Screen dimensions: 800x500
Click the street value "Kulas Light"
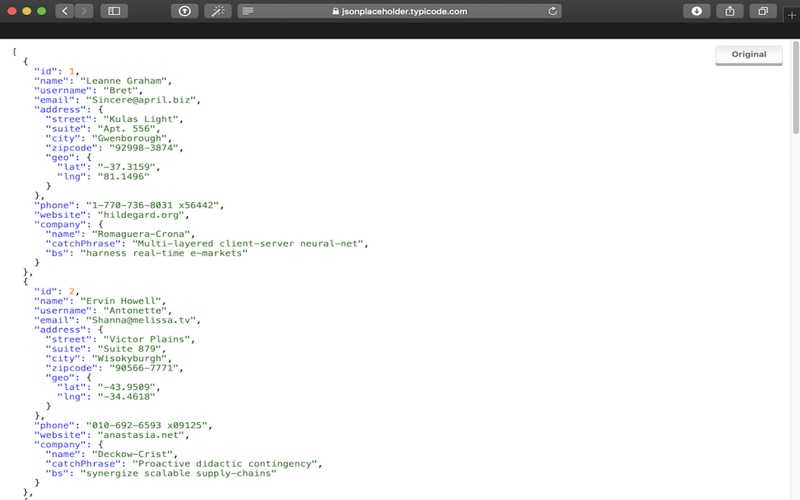pyautogui.click(x=141, y=119)
